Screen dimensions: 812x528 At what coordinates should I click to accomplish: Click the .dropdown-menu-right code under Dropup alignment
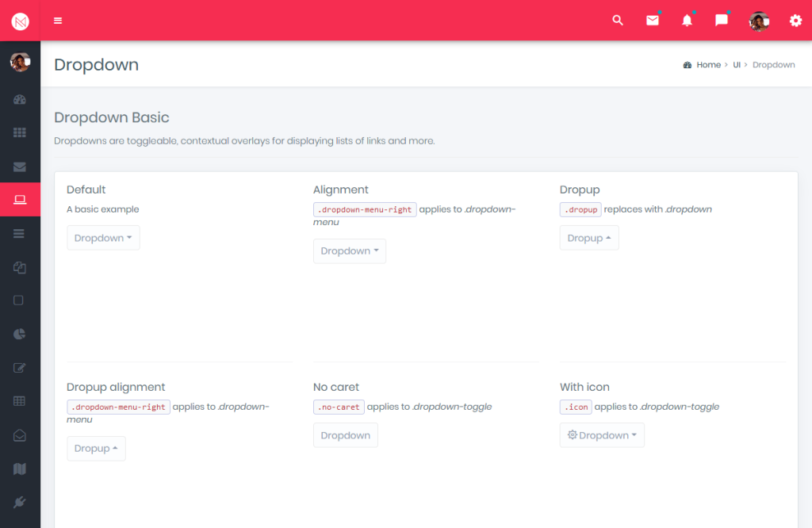click(118, 407)
